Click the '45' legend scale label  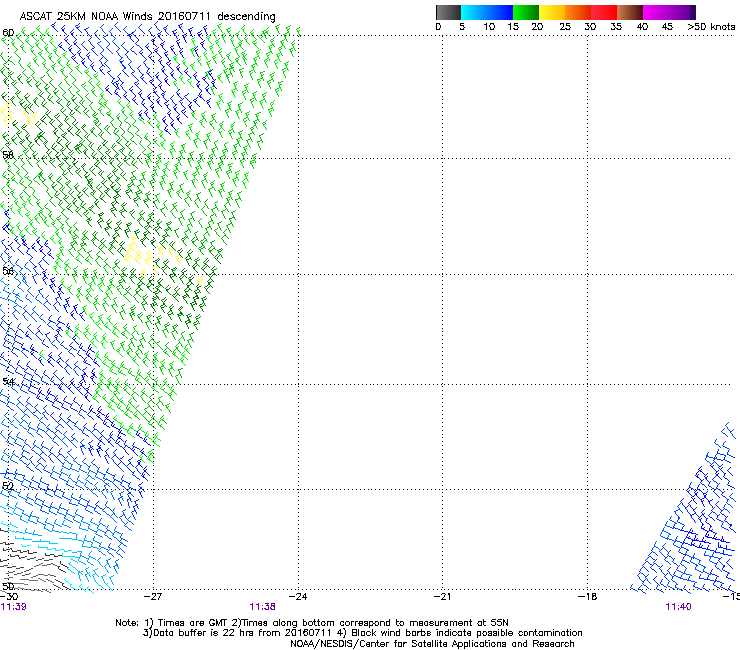click(667, 27)
